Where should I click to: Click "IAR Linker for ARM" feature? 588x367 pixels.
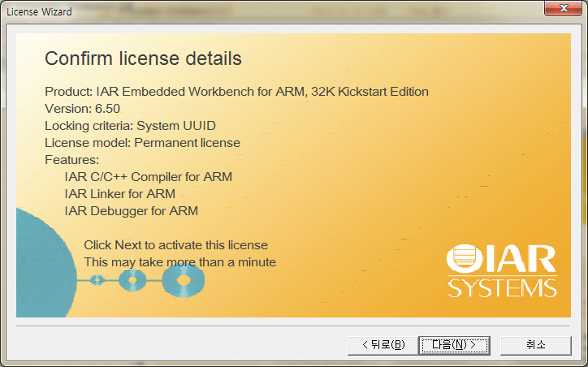point(120,194)
